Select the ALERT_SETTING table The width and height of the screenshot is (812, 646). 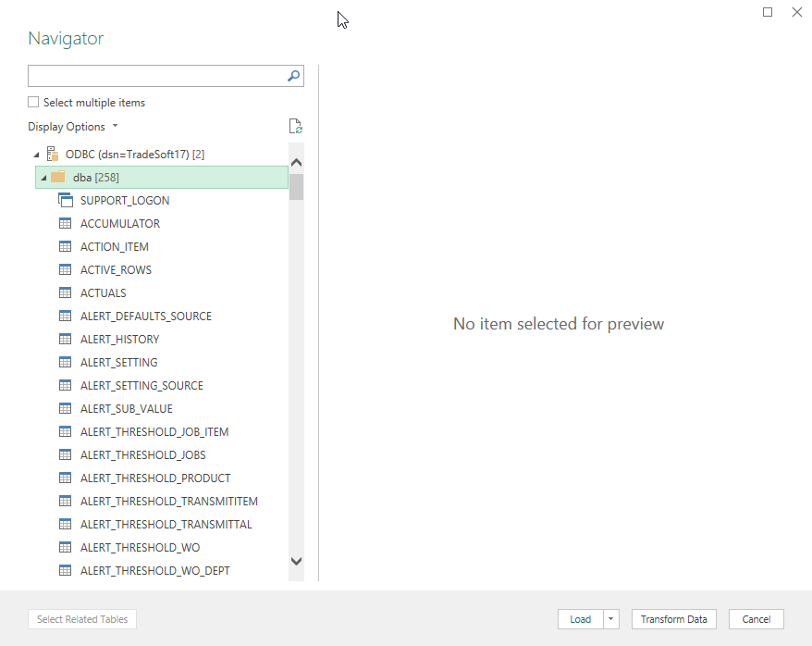point(118,362)
